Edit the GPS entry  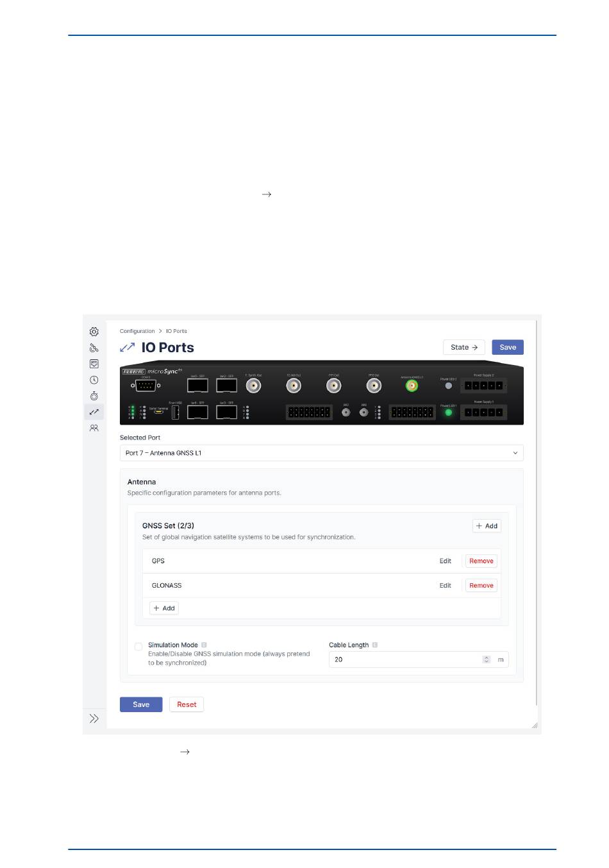(446, 561)
